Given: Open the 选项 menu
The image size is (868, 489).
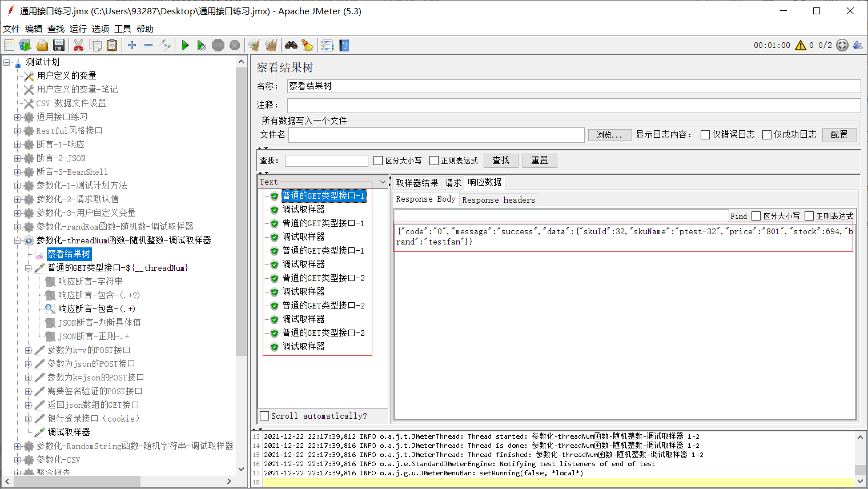Looking at the screenshot, I should click(101, 29).
